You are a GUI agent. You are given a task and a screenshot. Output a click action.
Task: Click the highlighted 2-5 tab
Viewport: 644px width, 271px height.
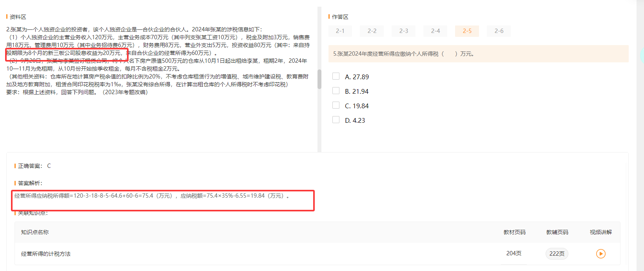click(467, 31)
